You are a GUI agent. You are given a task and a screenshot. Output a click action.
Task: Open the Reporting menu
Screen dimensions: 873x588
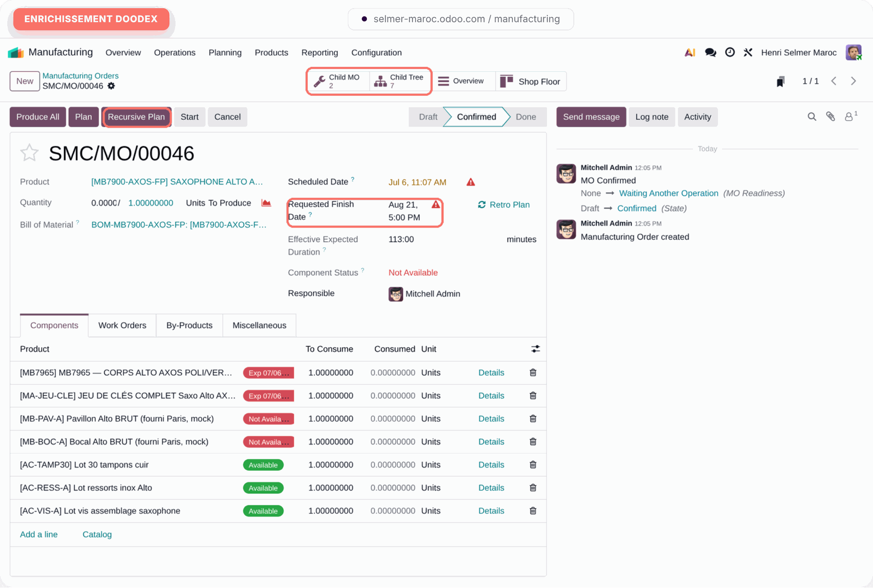pyautogui.click(x=320, y=53)
